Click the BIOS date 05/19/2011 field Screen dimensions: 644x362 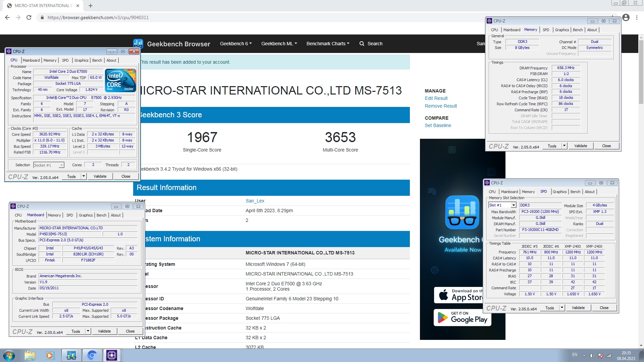[x=88, y=288]
